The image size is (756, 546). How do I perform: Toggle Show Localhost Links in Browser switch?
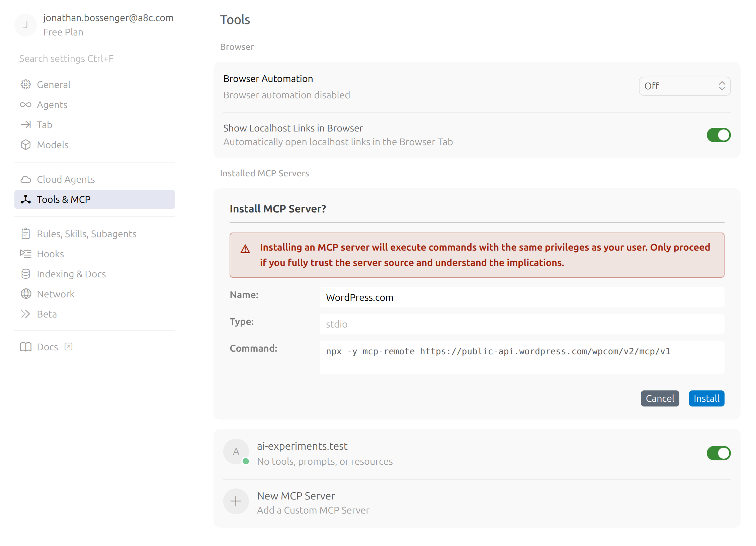[719, 135]
